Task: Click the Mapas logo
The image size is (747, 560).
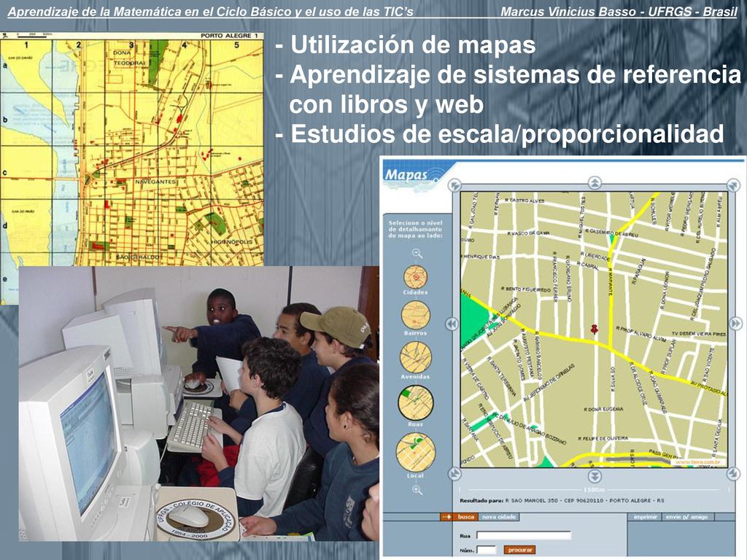Action: (x=406, y=174)
